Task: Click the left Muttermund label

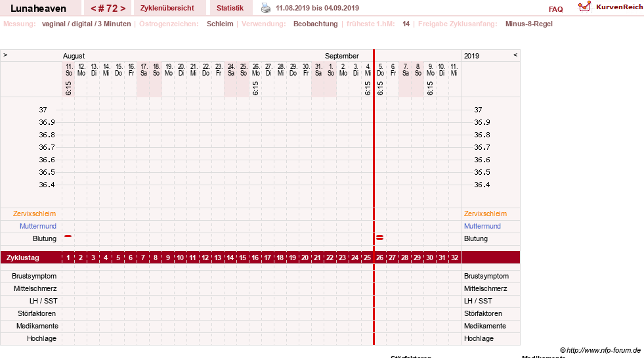Action: click(x=38, y=226)
